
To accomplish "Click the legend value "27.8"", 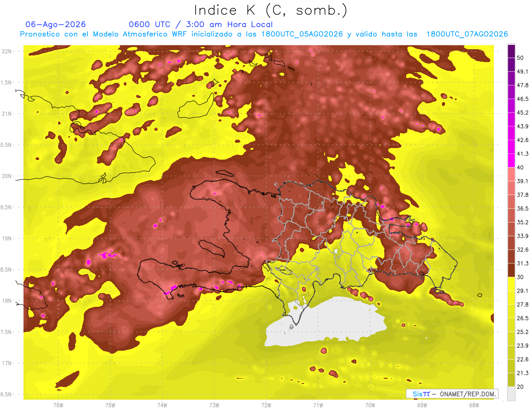I will 523,305.
